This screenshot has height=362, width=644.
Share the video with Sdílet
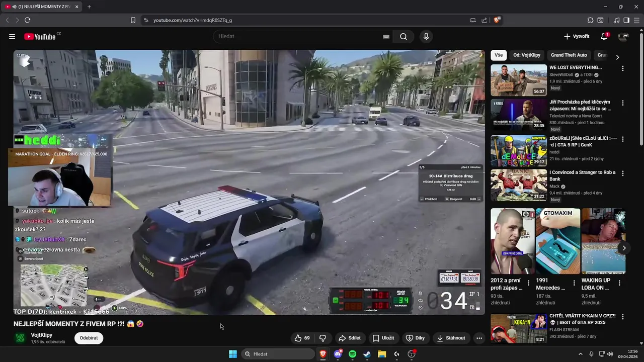coord(350,338)
